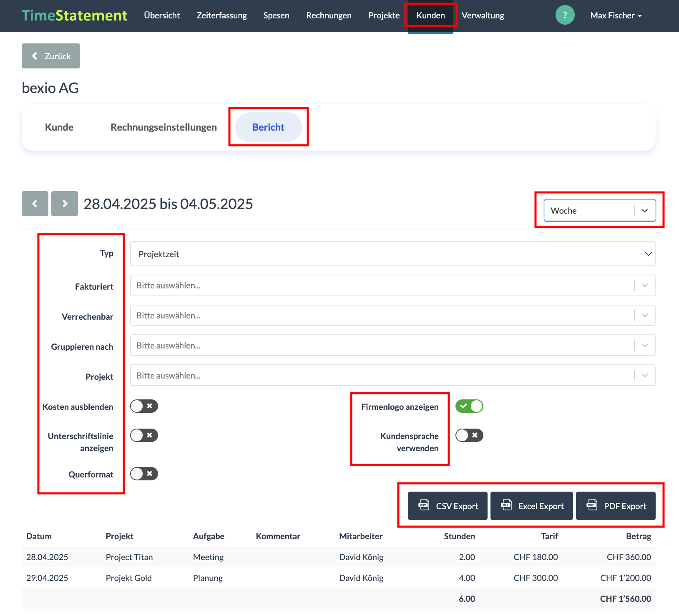Image resolution: width=679 pixels, height=616 pixels.
Task: Click the Zurück back button
Action: coord(51,56)
